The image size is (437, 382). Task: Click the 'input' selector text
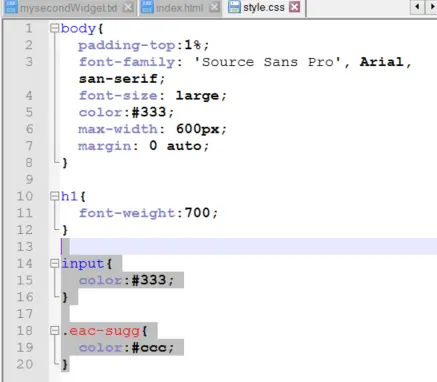83,264
